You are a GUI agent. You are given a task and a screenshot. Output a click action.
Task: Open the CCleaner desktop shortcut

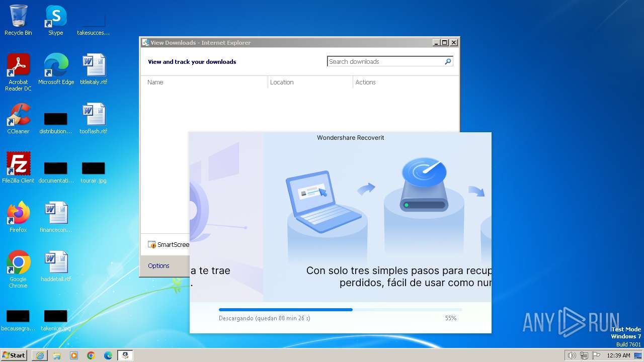tap(18, 118)
